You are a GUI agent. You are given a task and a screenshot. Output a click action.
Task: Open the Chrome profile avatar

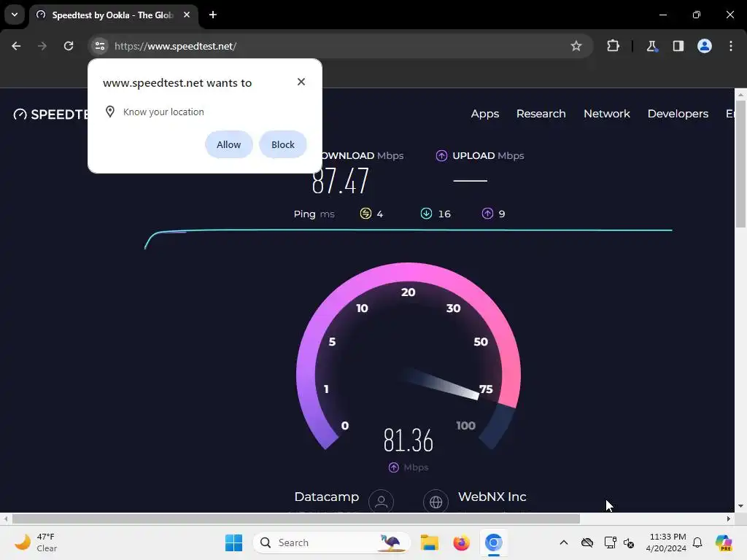point(705,46)
